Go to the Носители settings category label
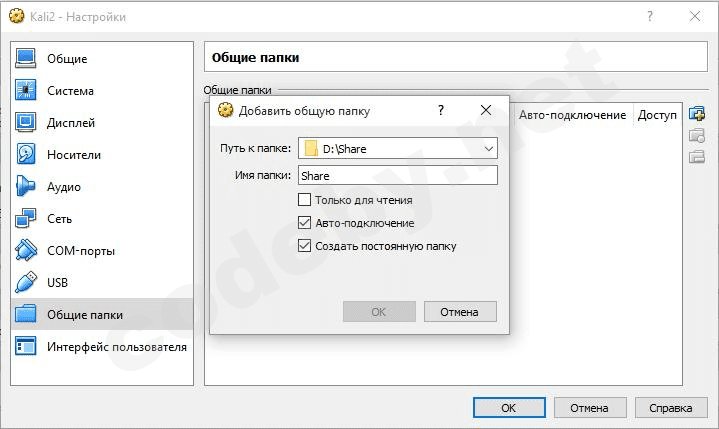The width and height of the screenshot is (719, 429). coord(74,155)
